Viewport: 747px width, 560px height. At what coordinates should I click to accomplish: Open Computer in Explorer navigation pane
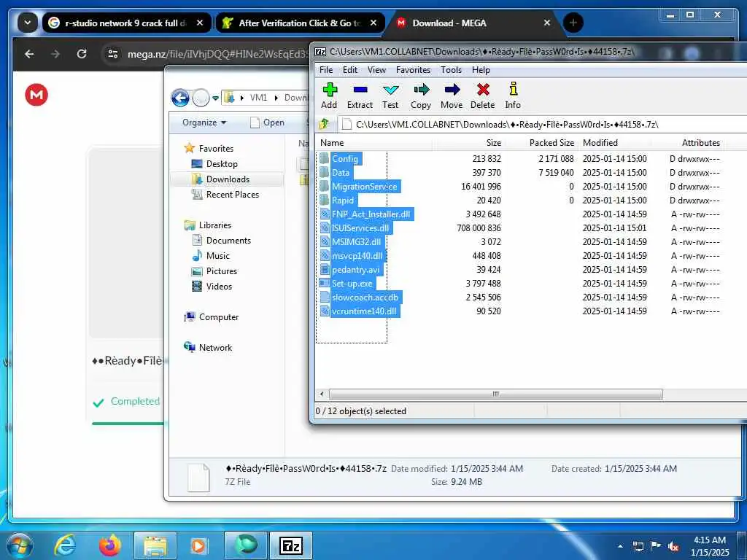click(219, 317)
